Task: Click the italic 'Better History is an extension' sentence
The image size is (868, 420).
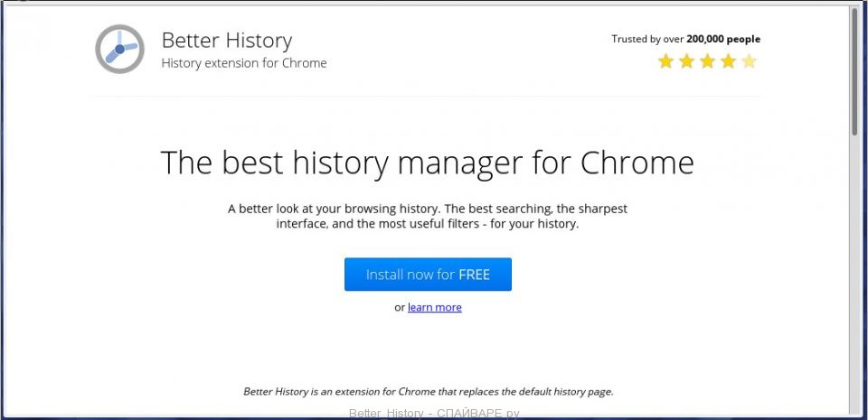Action: click(429, 392)
